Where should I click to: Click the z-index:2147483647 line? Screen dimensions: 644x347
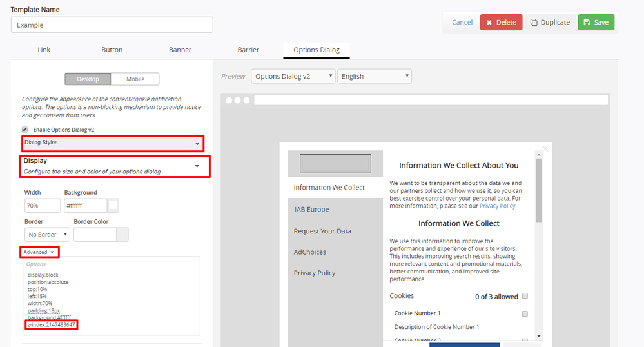pyautogui.click(x=52, y=325)
